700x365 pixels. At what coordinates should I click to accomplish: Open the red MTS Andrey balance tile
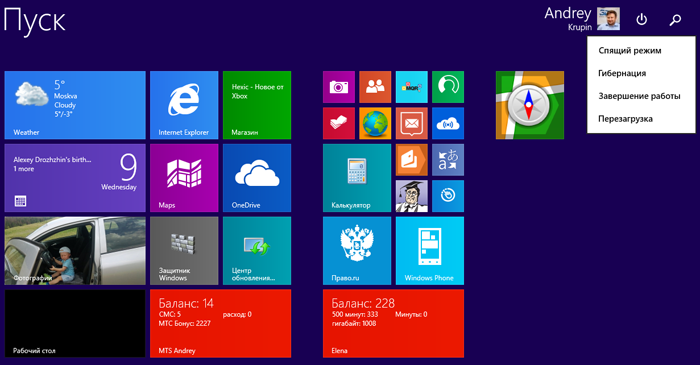(x=221, y=324)
